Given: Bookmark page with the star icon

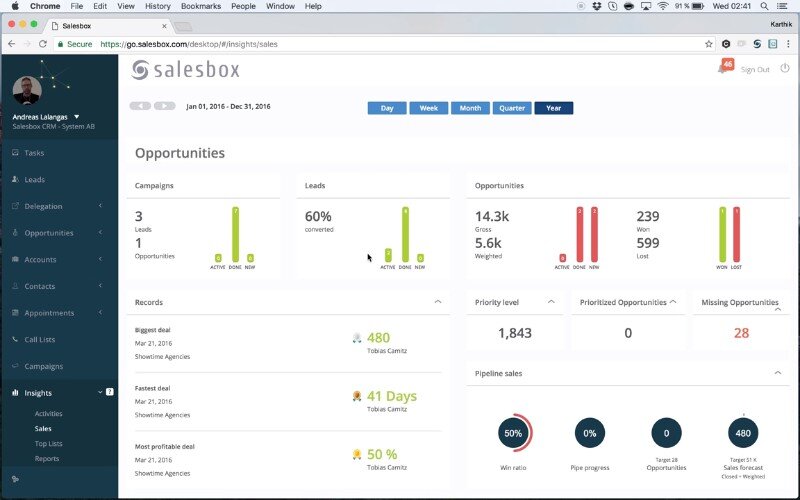Looking at the screenshot, I should click(708, 44).
